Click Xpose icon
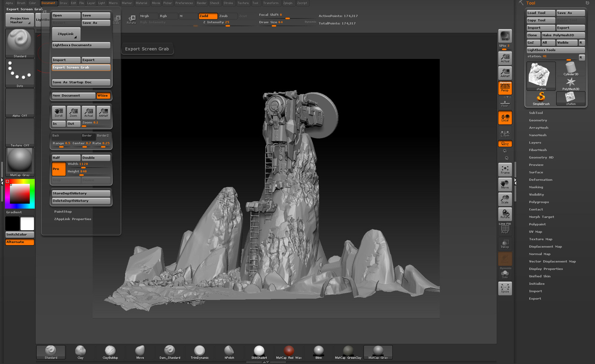Image resolution: width=595 pixels, height=364 pixels. pos(505,288)
